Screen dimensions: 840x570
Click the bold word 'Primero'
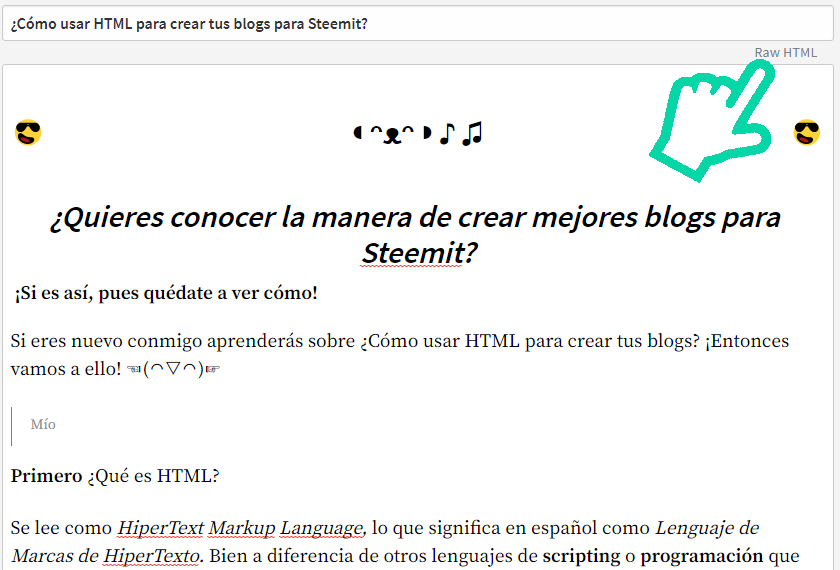[47, 476]
